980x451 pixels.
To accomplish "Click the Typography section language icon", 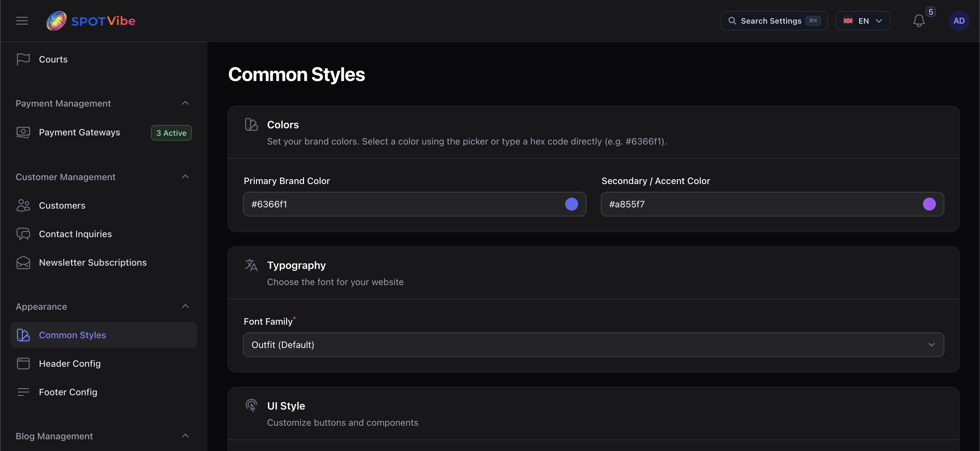I will click(251, 265).
